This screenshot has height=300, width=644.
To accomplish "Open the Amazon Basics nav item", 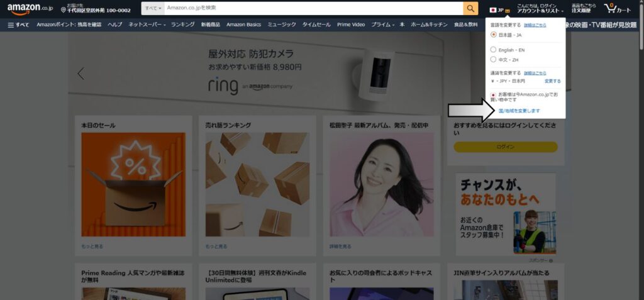I will (243, 25).
